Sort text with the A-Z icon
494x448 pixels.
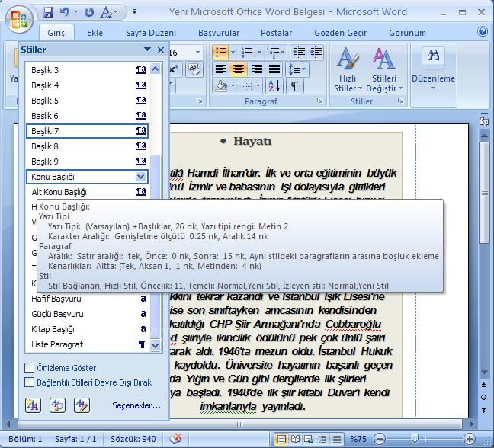274,85
